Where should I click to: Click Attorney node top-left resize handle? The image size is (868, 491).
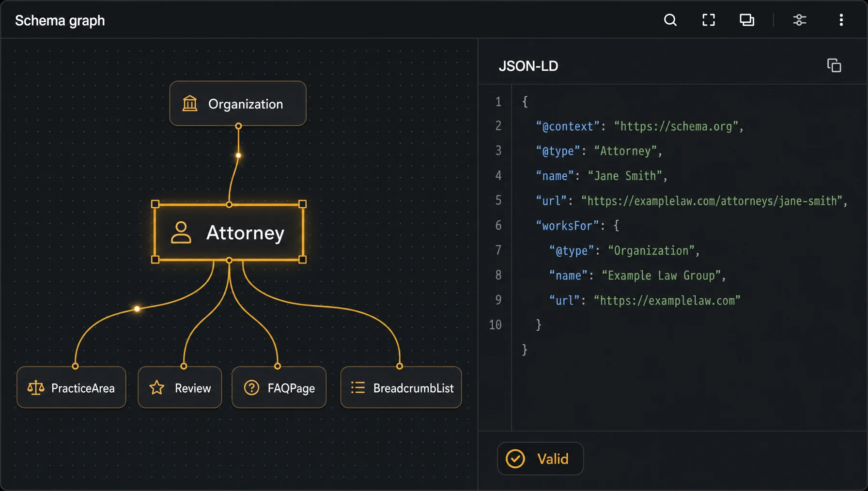tap(155, 204)
